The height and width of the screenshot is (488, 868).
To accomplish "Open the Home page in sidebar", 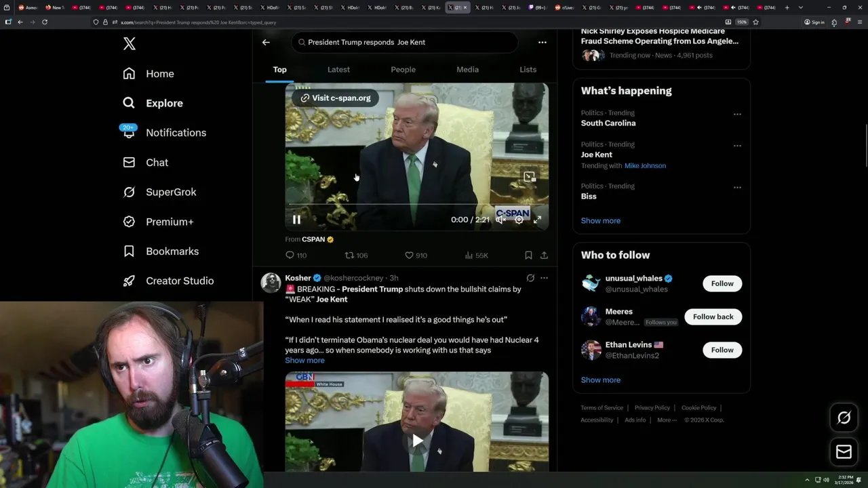I will pyautogui.click(x=149, y=74).
